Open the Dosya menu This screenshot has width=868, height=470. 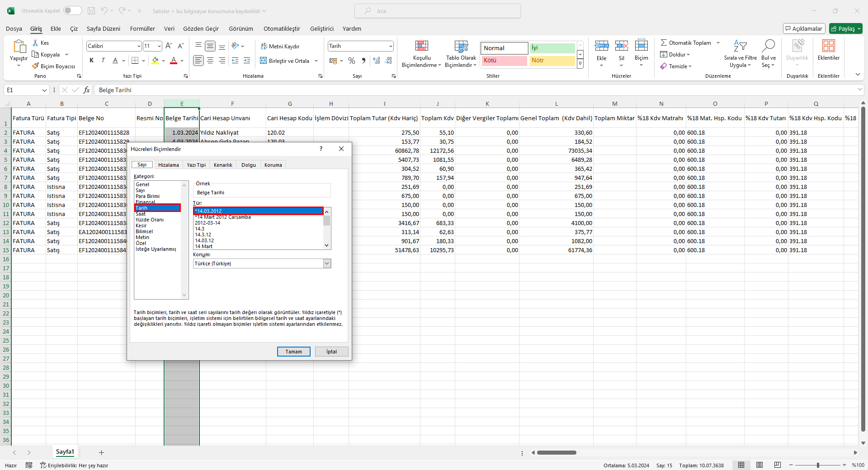tap(14, 28)
